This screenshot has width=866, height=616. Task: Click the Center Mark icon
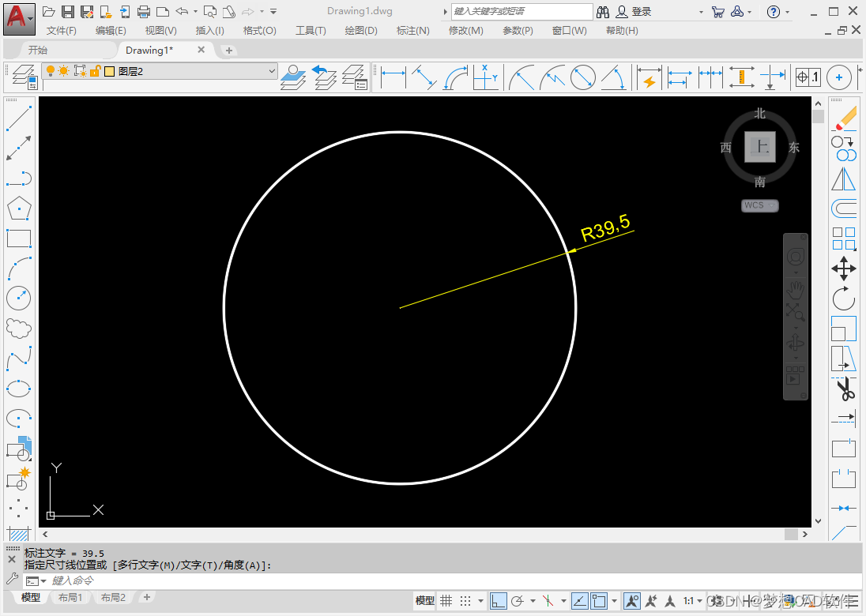point(839,77)
